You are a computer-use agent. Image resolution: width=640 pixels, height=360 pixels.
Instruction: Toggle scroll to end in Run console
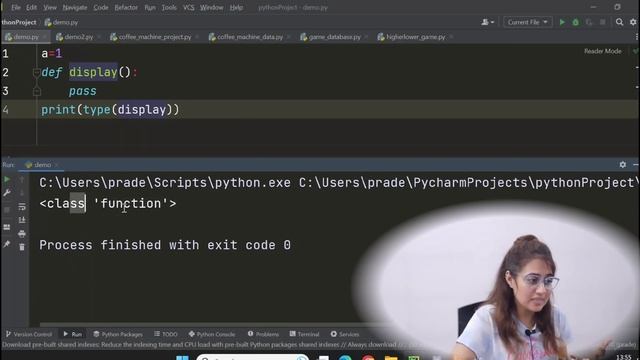pyautogui.click(x=22, y=220)
